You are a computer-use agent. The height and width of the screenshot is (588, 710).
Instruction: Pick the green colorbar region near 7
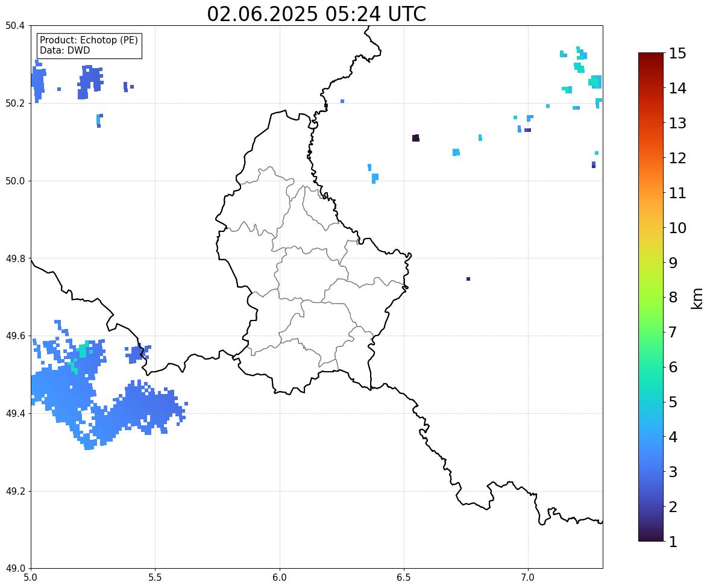651,332
